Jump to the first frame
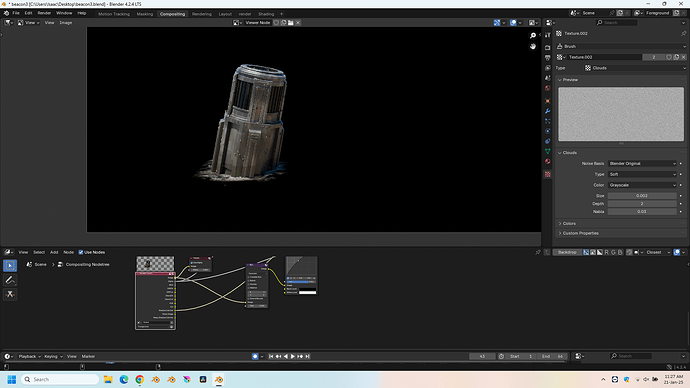690x388 pixels. (x=271, y=356)
